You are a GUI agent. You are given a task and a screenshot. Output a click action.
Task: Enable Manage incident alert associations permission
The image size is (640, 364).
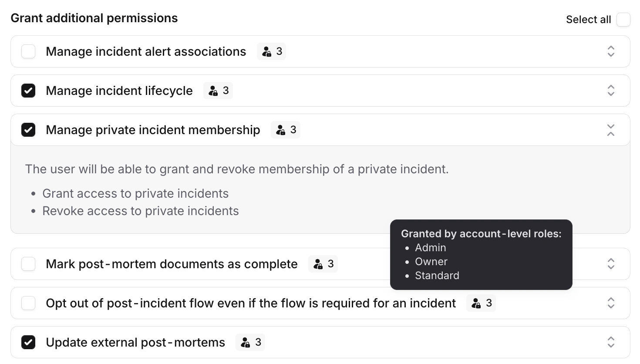(28, 51)
